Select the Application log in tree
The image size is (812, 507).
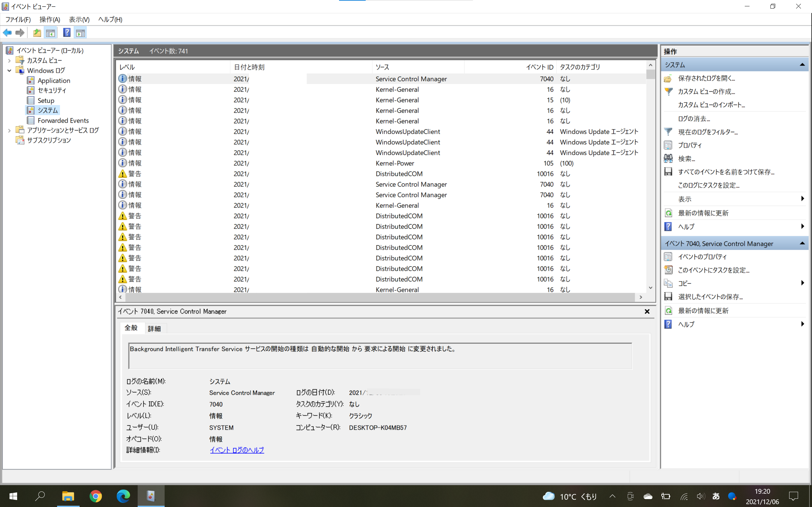coord(54,81)
